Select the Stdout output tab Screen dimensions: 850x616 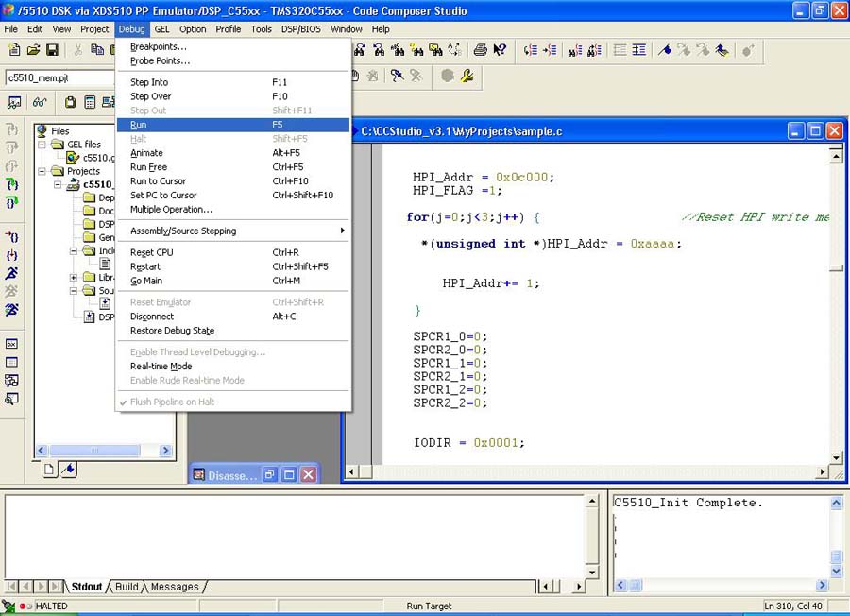click(86, 587)
